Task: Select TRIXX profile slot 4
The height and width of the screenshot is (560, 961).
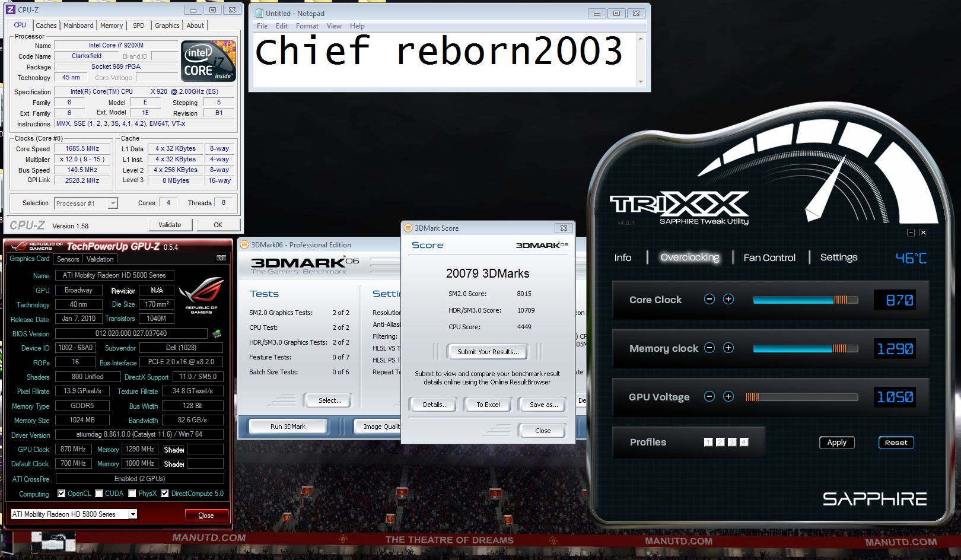Action: point(744,442)
